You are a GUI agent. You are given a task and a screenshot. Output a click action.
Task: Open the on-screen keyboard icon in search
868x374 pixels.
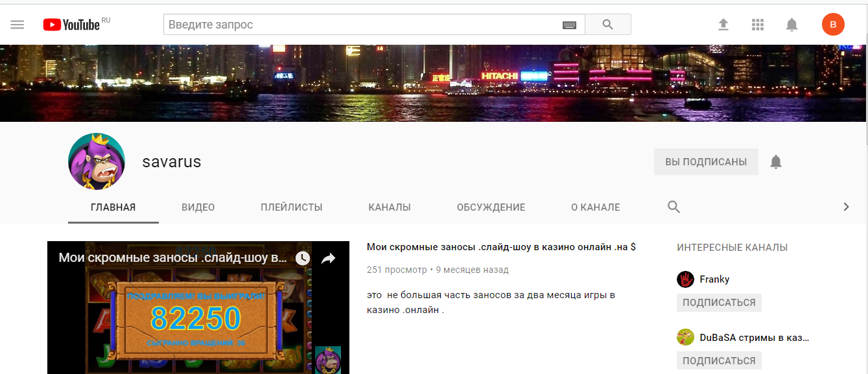(x=569, y=25)
